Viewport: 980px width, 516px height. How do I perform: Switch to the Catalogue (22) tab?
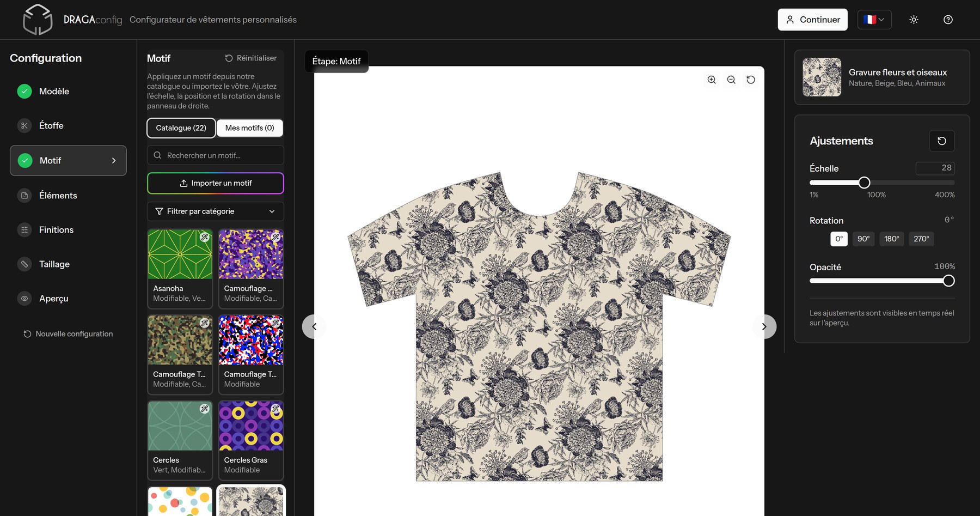click(181, 128)
